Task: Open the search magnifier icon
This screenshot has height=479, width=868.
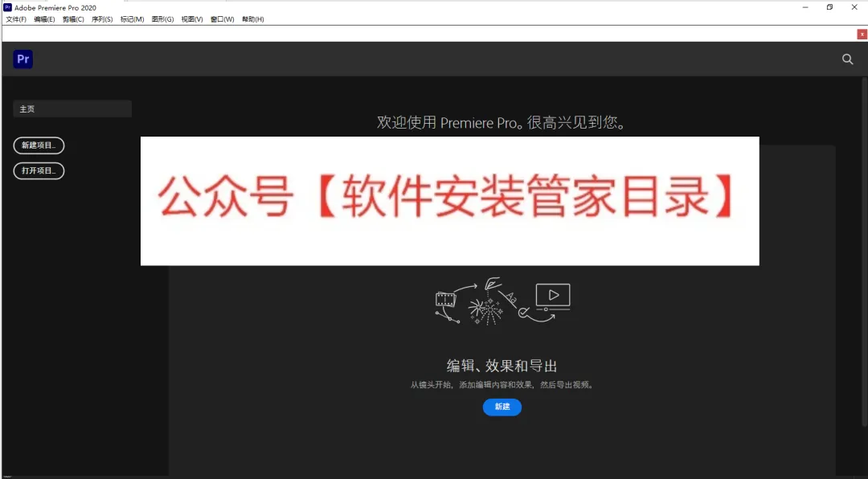Action: (x=848, y=59)
